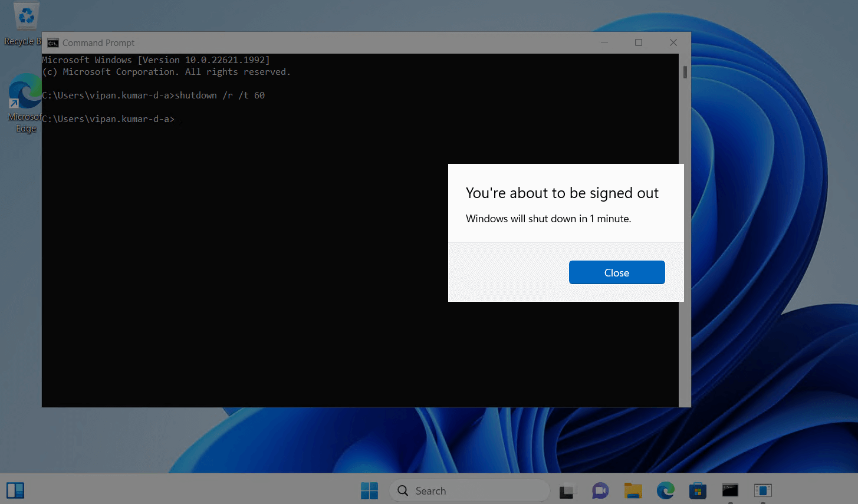Viewport: 858px width, 504px height.
Task: Launch Teams Chat from the taskbar
Action: pyautogui.click(x=600, y=490)
